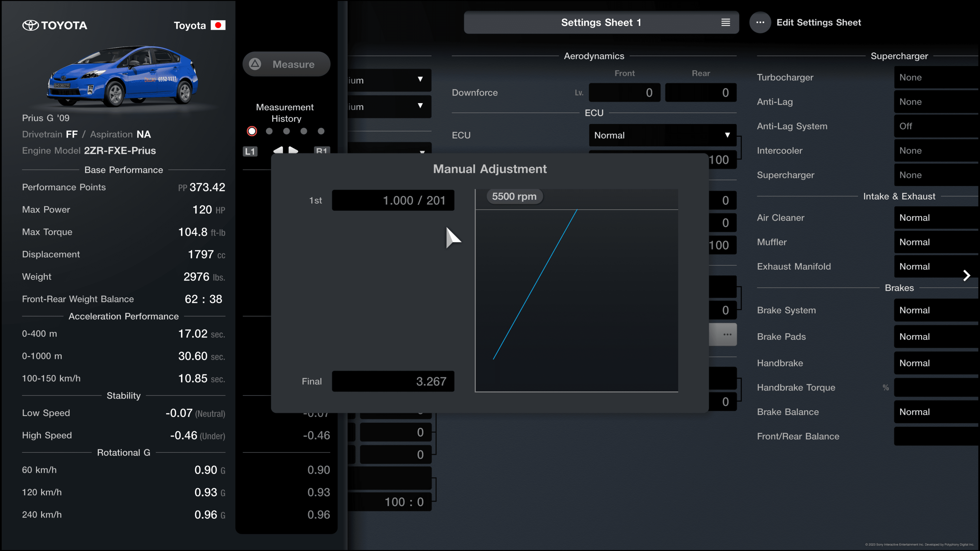Edit the Final gear value 3.267
The height and width of the screenshot is (551, 980).
[393, 381]
